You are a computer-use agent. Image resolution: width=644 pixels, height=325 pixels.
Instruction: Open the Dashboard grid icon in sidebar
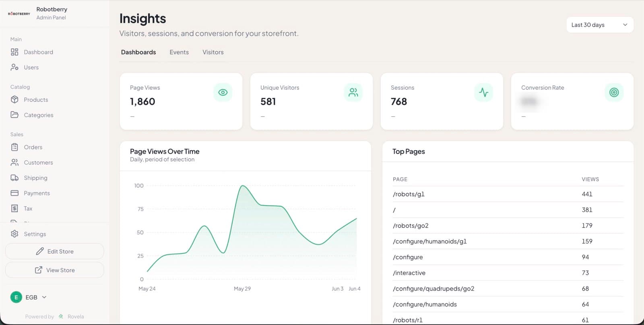tap(14, 52)
